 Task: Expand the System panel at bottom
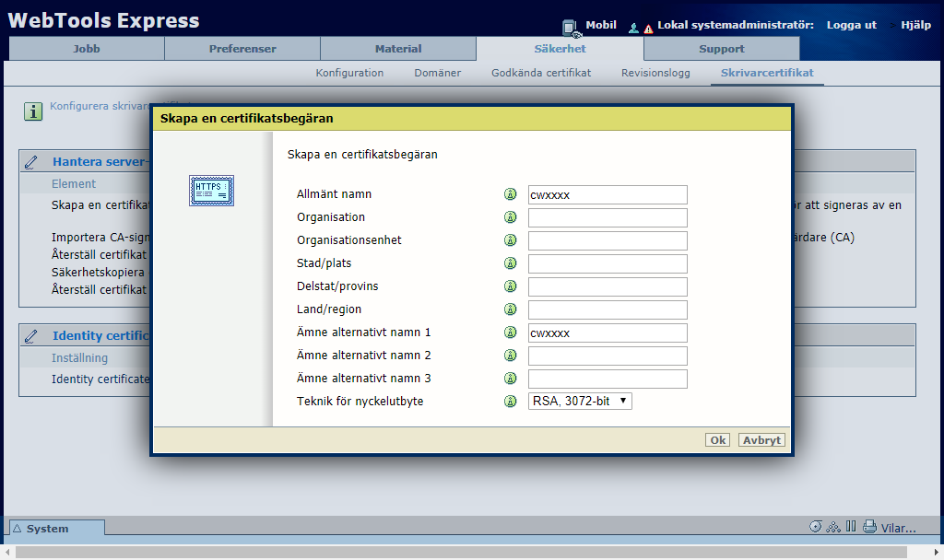(56, 529)
